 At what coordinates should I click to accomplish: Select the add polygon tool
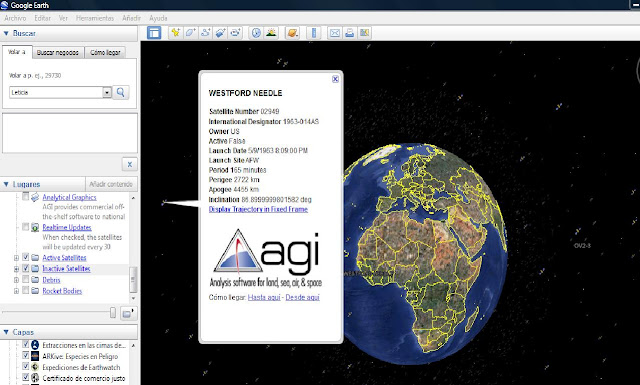[190, 33]
